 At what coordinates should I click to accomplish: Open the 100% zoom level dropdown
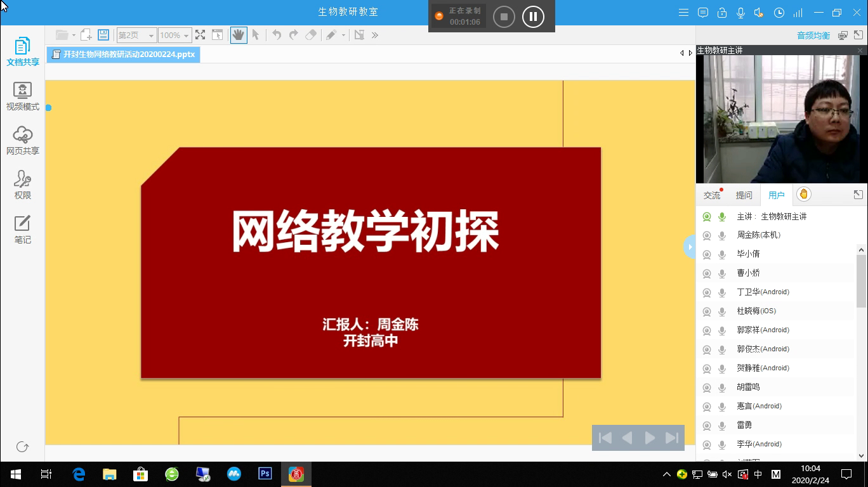click(x=174, y=36)
